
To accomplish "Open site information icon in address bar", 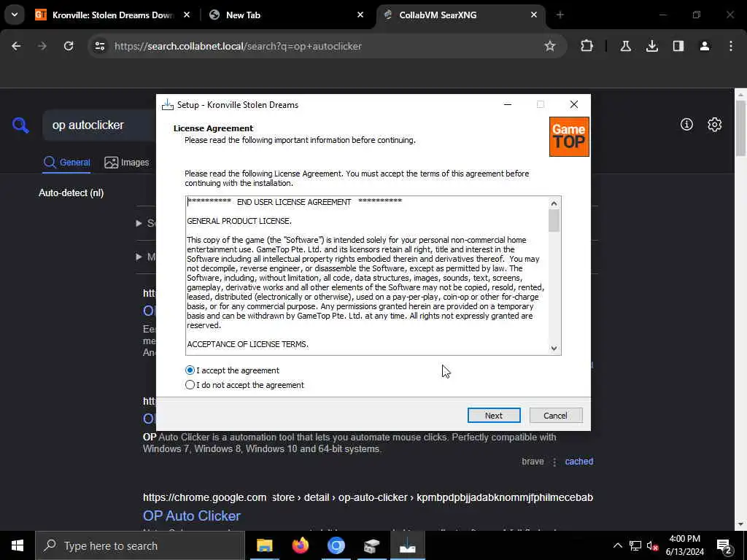I will click(x=99, y=46).
